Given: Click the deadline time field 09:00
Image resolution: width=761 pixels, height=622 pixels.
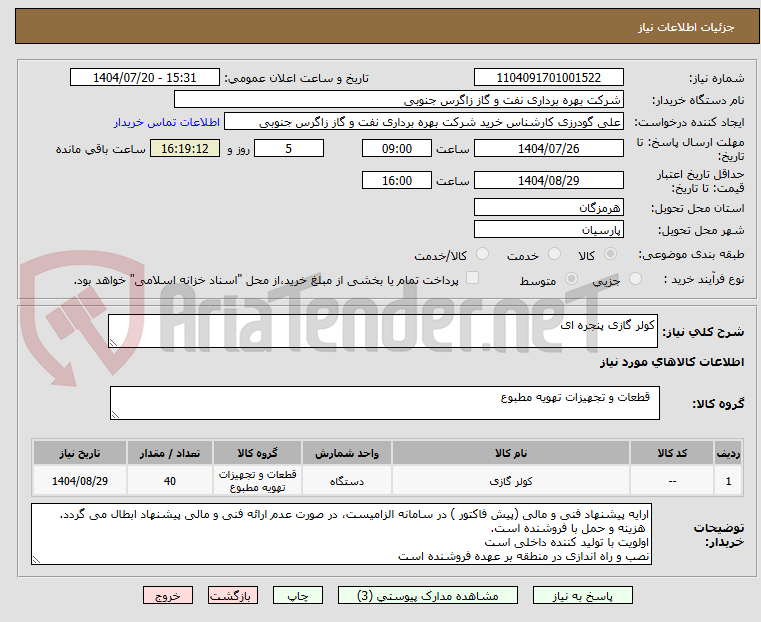Looking at the screenshot, I should 397,148.
